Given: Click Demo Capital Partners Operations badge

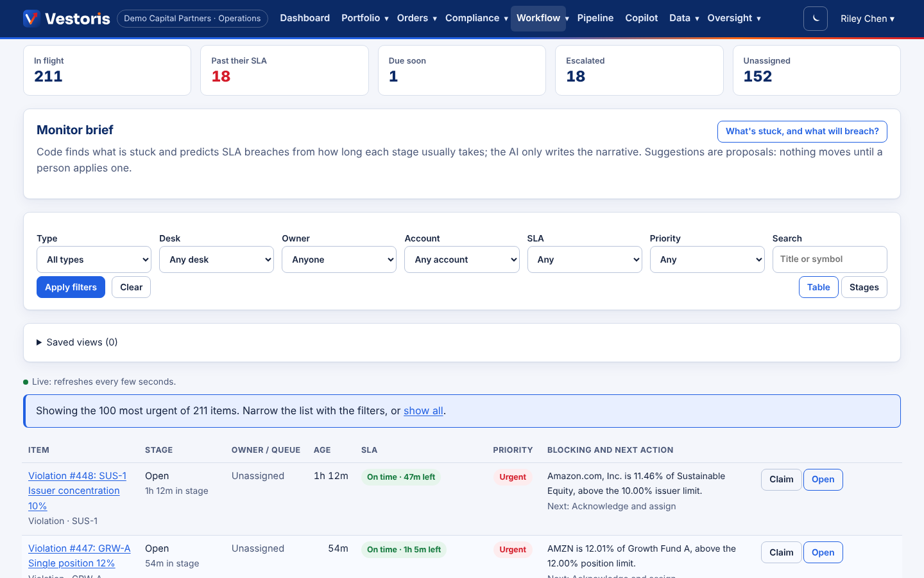Looking at the screenshot, I should [193, 18].
